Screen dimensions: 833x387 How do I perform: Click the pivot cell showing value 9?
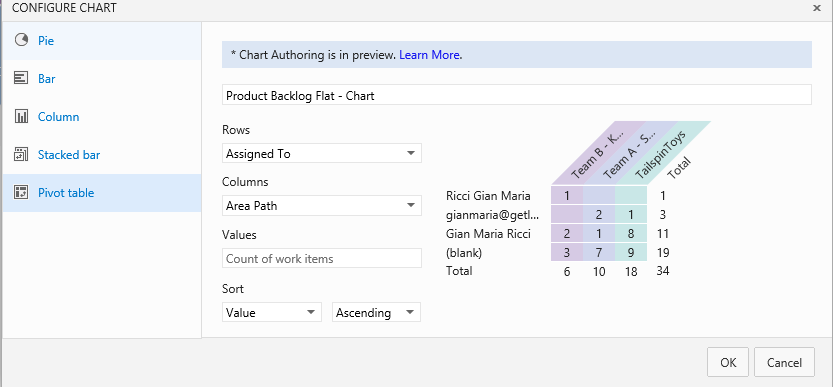point(631,253)
